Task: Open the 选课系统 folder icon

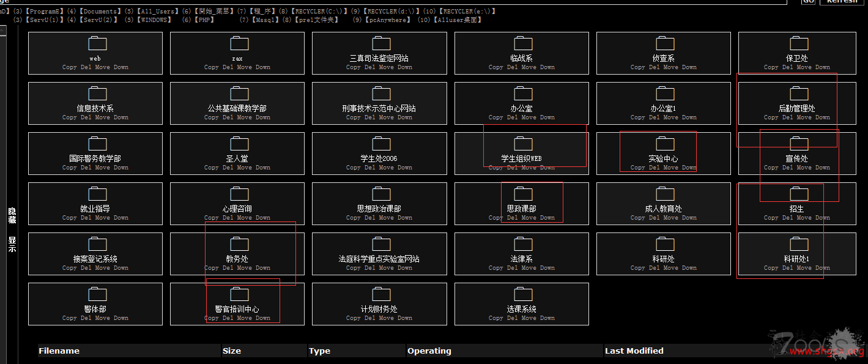Action: tap(523, 294)
